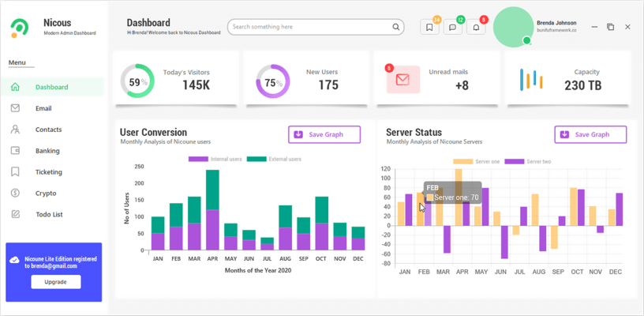The width and height of the screenshot is (644, 316).
Task: Open the notifications bell icon
Action: click(476, 28)
